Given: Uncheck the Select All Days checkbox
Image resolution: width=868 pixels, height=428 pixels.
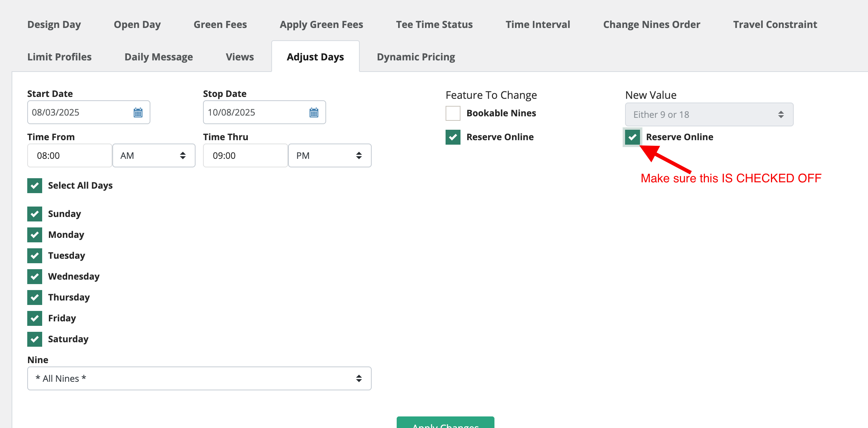Looking at the screenshot, I should pyautogui.click(x=35, y=186).
